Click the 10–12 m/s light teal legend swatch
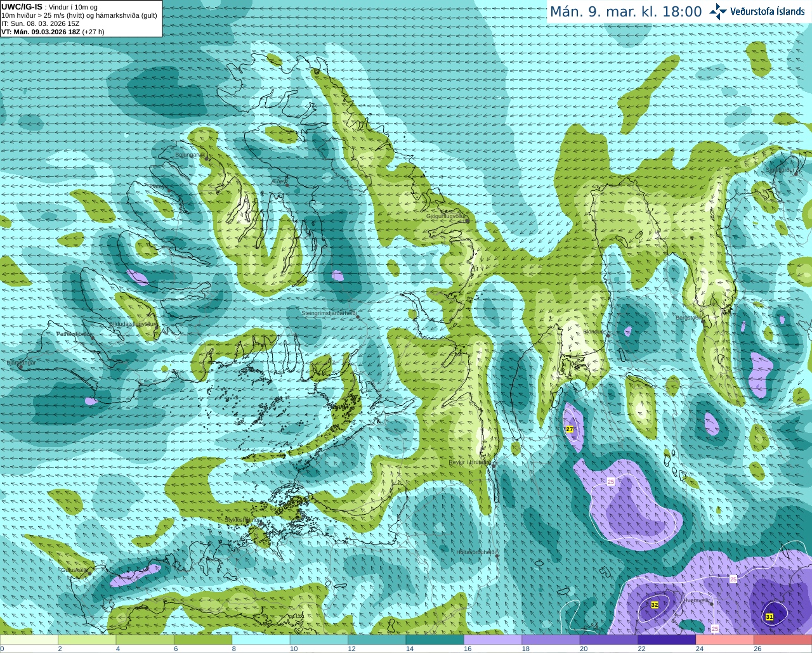 click(x=320, y=640)
